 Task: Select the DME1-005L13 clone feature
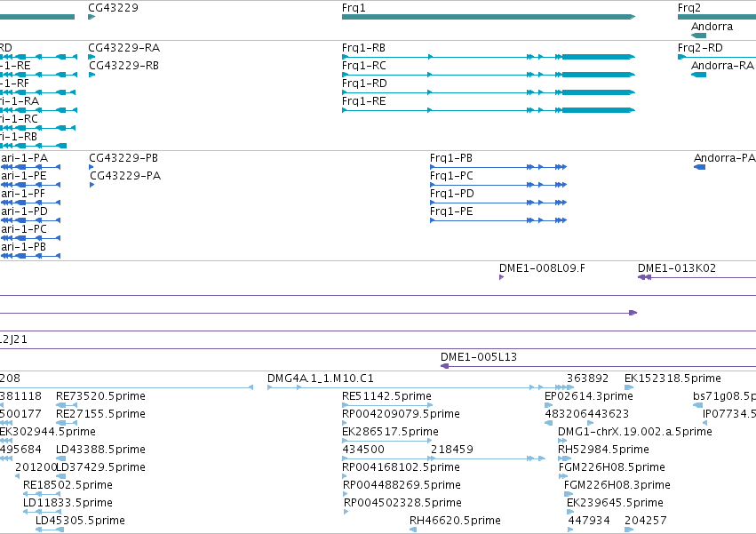pyautogui.click(x=599, y=366)
